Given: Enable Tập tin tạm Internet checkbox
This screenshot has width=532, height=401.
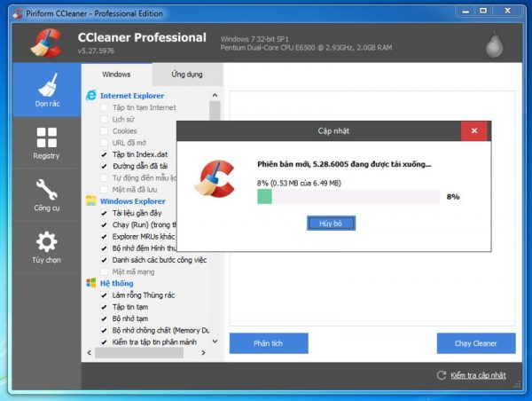Looking at the screenshot, I should click(x=104, y=107).
